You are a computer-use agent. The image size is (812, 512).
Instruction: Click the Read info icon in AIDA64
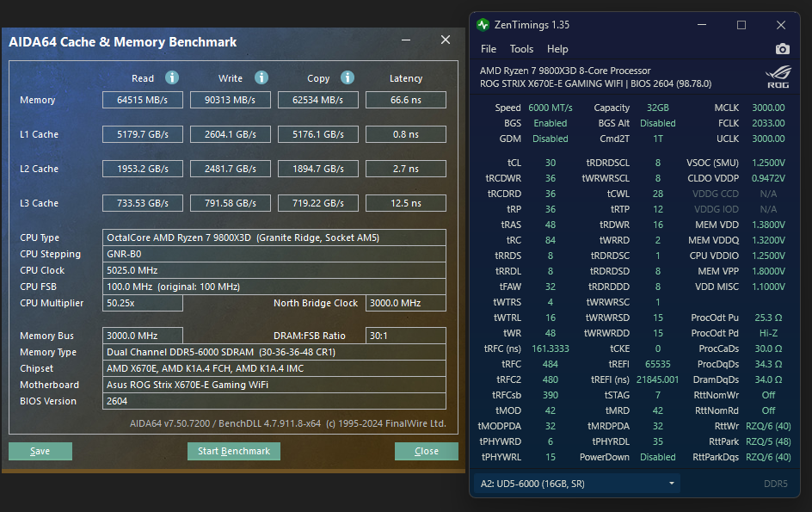click(x=172, y=77)
